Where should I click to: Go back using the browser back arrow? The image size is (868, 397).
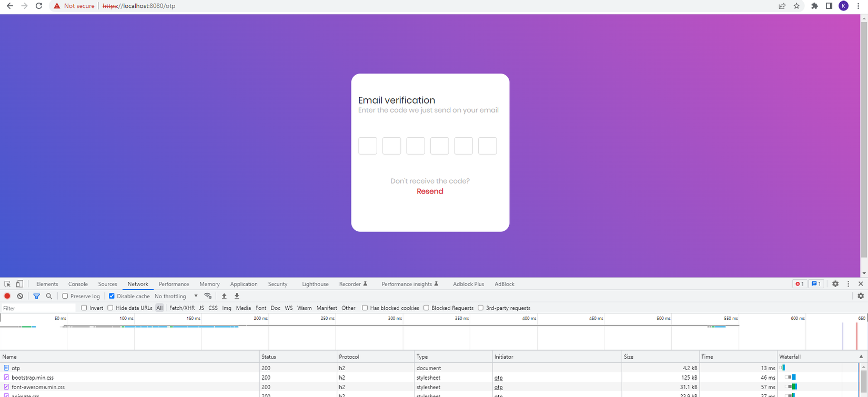click(9, 6)
